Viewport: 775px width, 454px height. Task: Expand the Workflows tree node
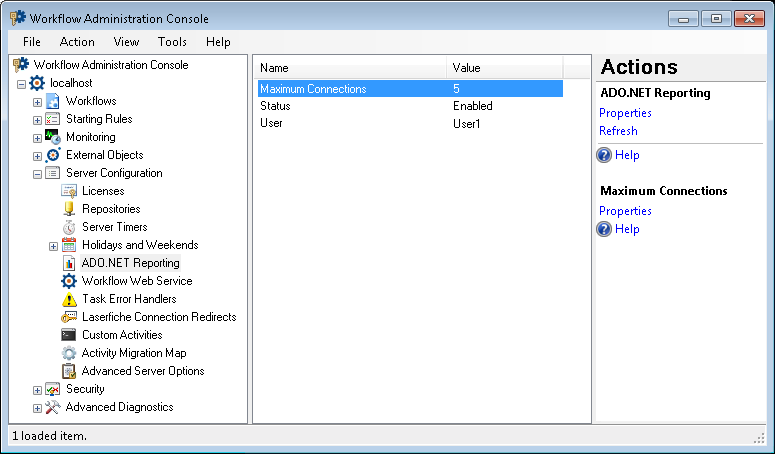[37, 102]
